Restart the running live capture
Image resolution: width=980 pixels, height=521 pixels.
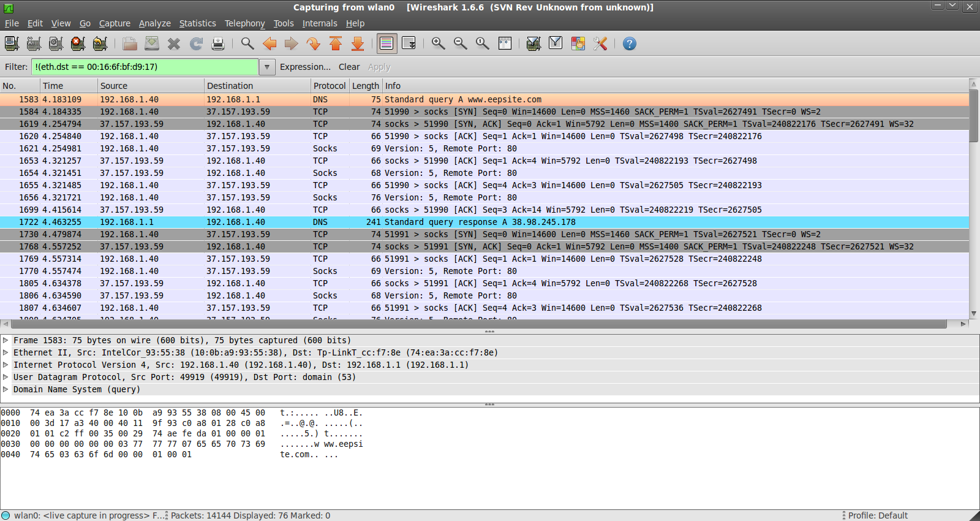100,44
